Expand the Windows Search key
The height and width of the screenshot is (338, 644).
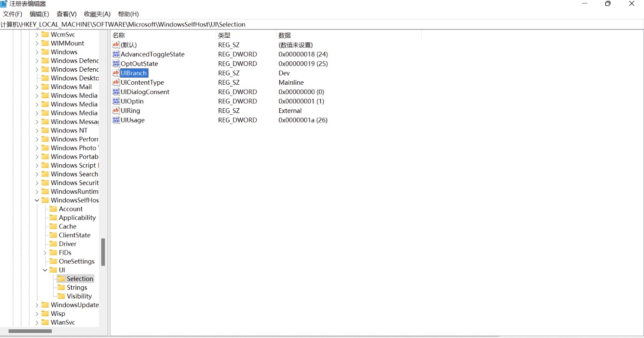coord(37,174)
